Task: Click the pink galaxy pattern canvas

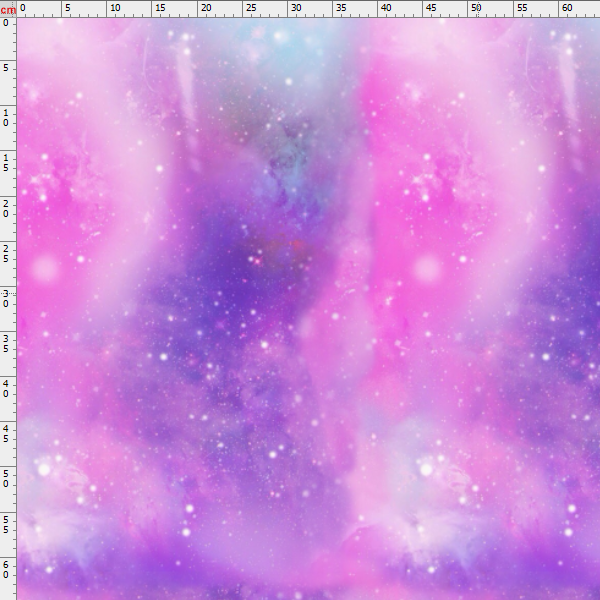Action: (308, 309)
